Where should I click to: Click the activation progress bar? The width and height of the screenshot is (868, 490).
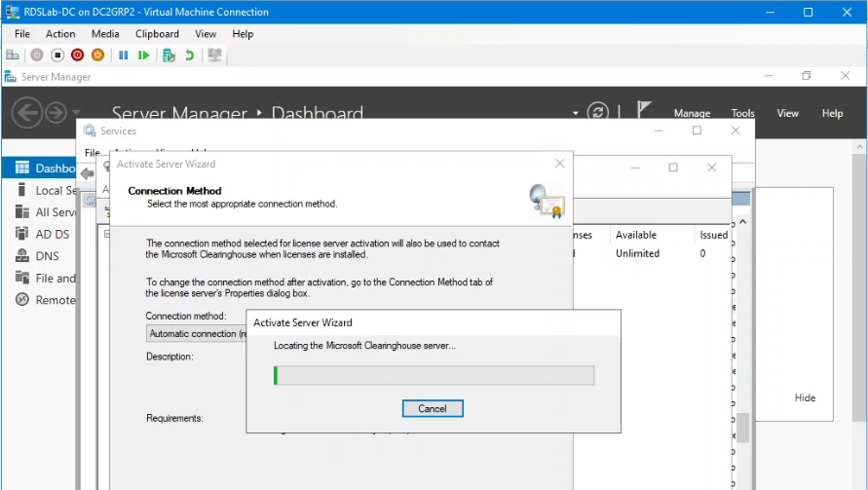pos(434,375)
